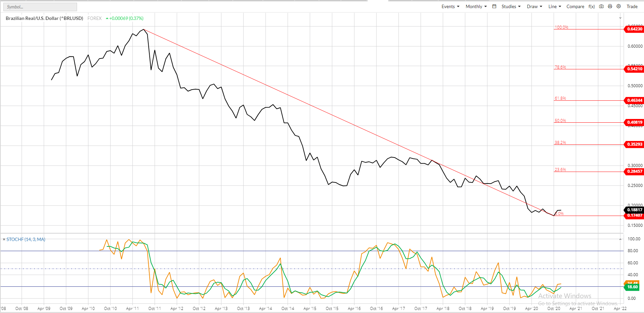The image size is (644, 313).
Task: Click the up chevron on STOCHF panel
Action: pos(620,239)
